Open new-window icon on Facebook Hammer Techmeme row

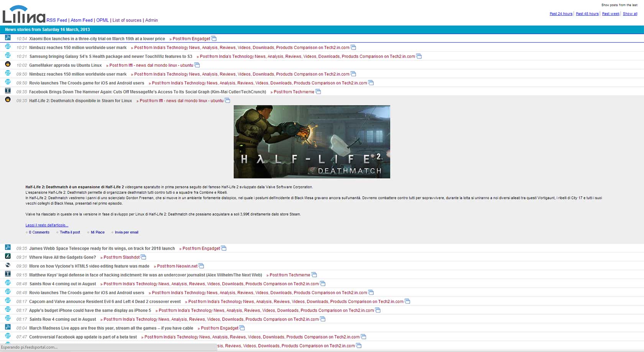coord(318,91)
